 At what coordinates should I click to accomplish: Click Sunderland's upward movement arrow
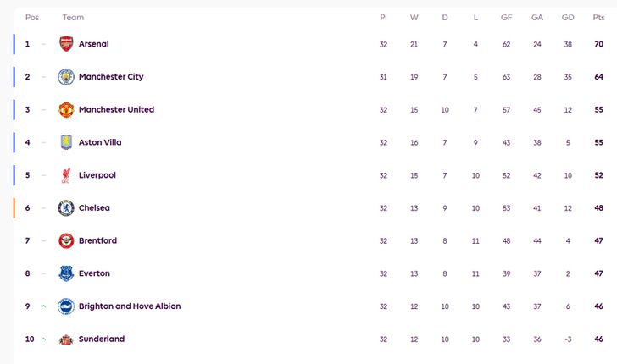(x=43, y=339)
